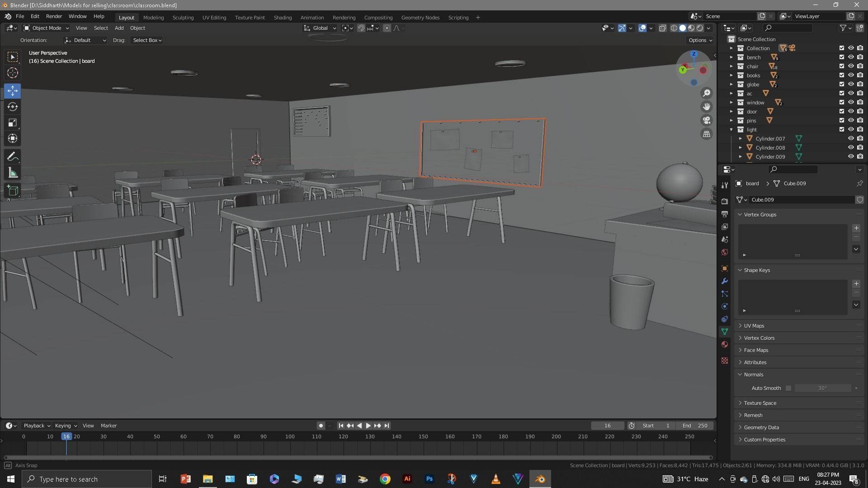The height and width of the screenshot is (488, 868).
Task: Open the Texture properties tab
Action: coord(725,361)
